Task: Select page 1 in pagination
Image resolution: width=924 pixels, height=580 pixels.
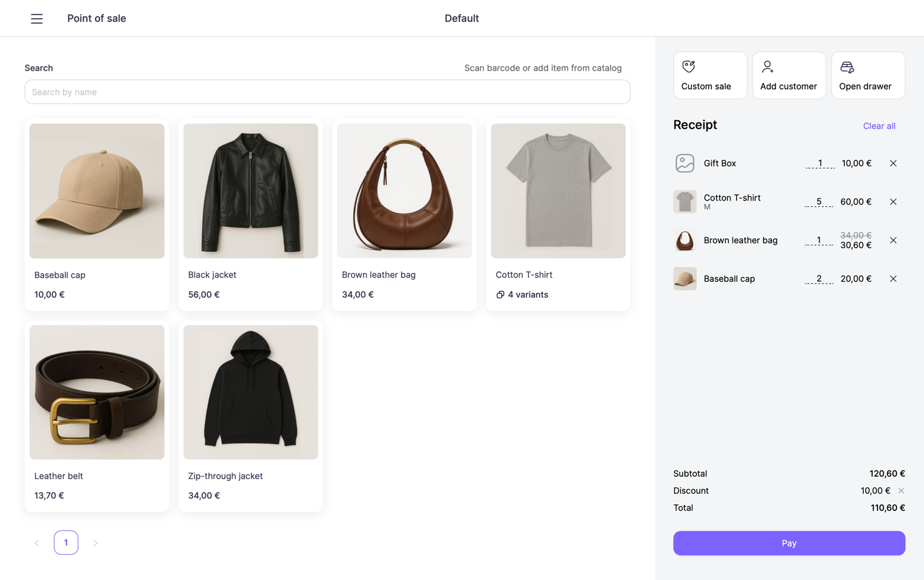Action: tap(66, 543)
